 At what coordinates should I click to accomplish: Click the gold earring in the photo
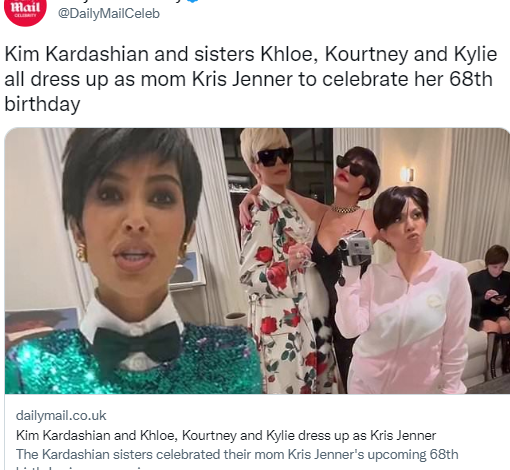click(x=81, y=253)
